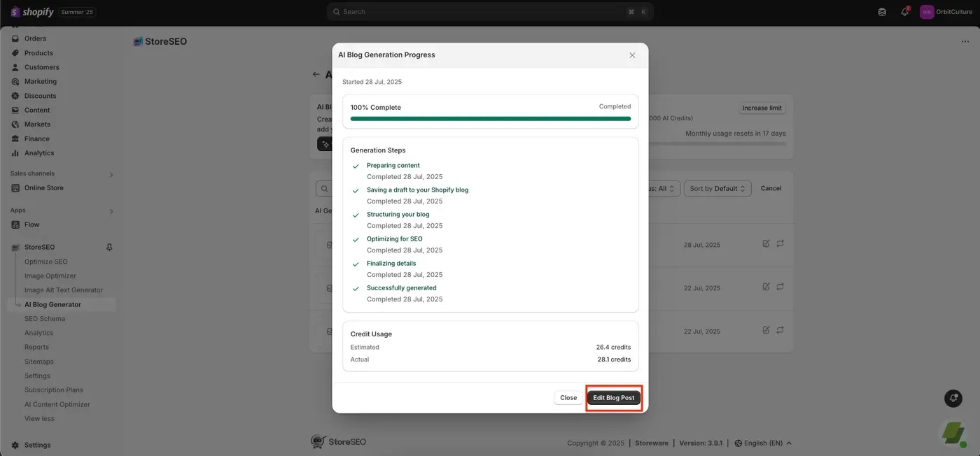This screenshot has height=456, width=980.
Task: Open the OrbitCulture account avatar
Action: pos(927,12)
